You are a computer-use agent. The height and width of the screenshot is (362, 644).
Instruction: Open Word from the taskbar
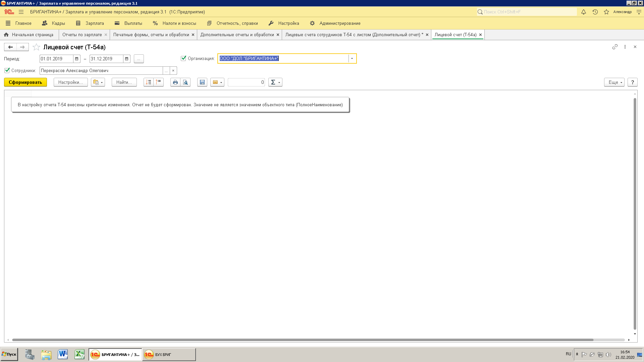pos(63,354)
